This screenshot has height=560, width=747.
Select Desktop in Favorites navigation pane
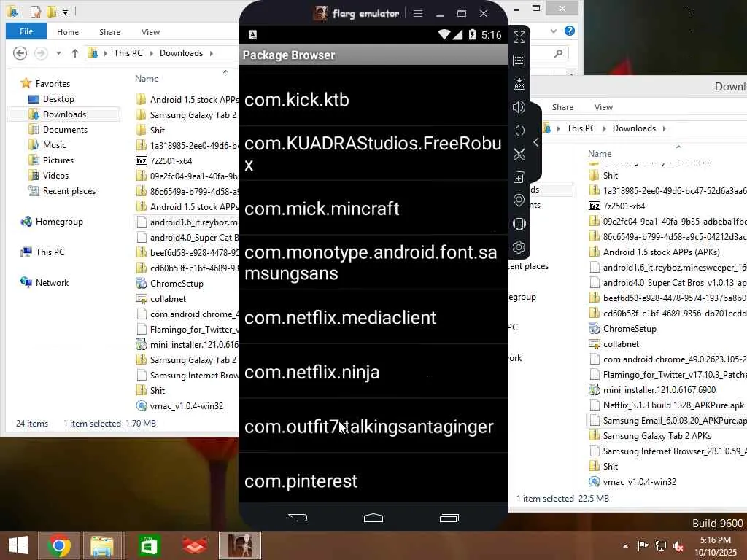click(58, 99)
